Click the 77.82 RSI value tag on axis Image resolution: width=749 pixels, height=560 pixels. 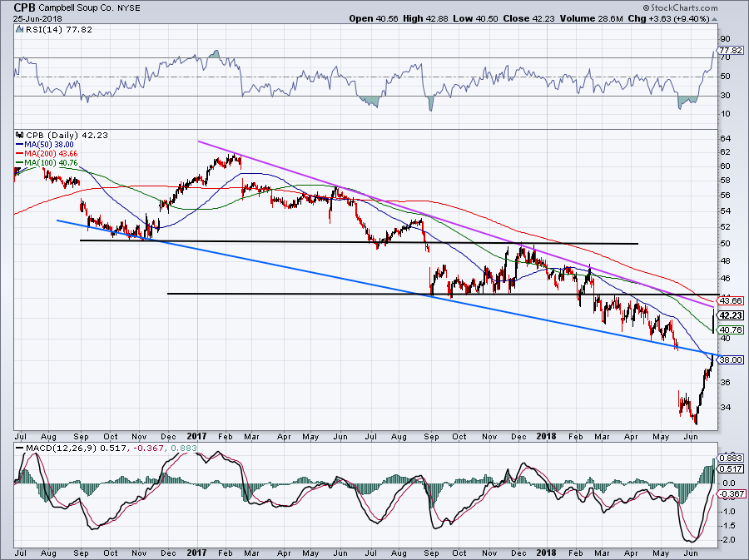click(731, 50)
